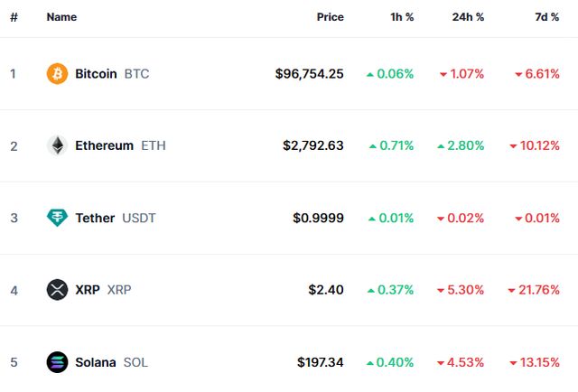Click the Tether logo icon
The height and width of the screenshot is (392, 578).
tap(57, 218)
